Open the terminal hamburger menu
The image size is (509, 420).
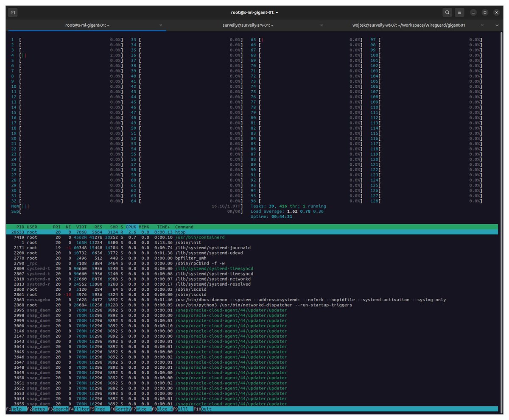(459, 13)
